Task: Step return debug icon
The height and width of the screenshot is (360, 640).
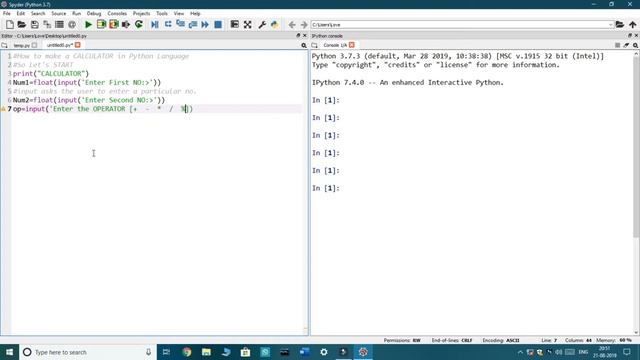Action: (x=193, y=24)
